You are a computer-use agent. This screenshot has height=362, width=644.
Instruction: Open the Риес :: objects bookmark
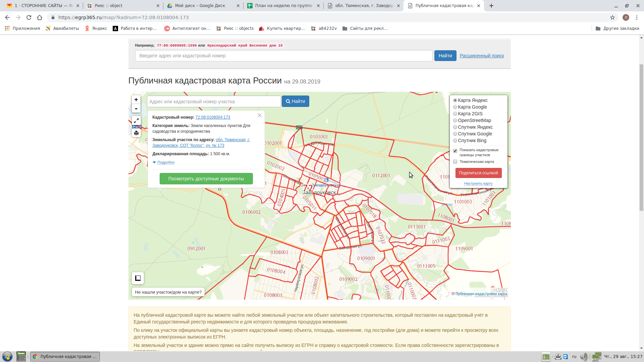(235, 28)
